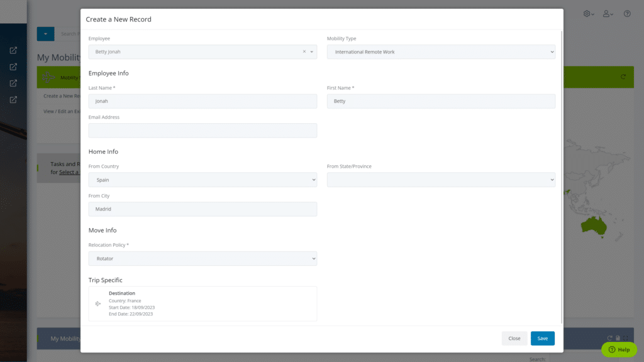Click the bottom external link icon in sidebar
The height and width of the screenshot is (362, 644).
click(14, 99)
